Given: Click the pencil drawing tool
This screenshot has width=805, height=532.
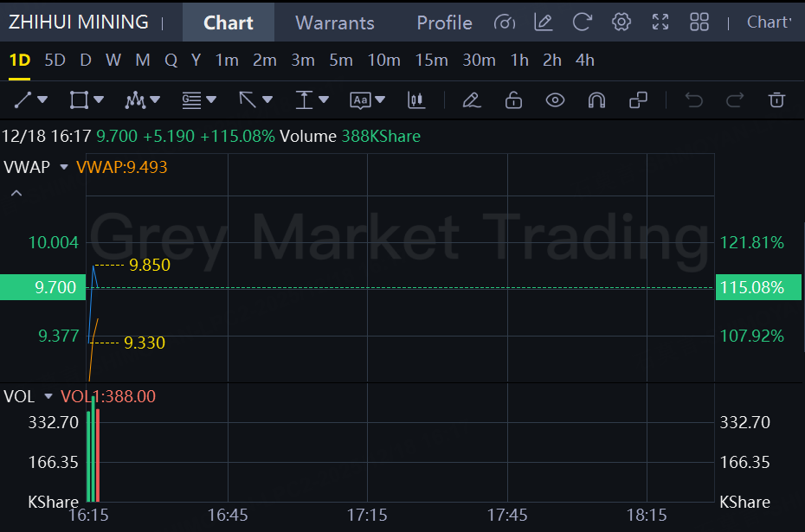Looking at the screenshot, I should point(472,100).
